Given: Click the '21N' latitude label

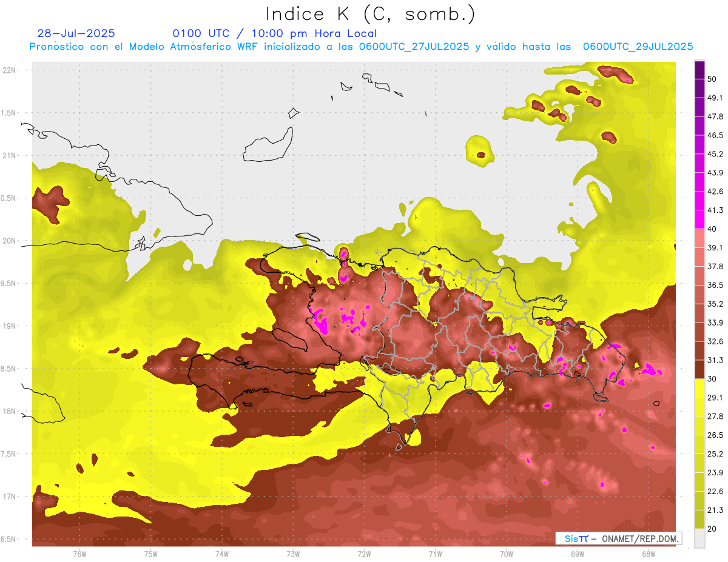Looking at the screenshot, I should 10,156.
